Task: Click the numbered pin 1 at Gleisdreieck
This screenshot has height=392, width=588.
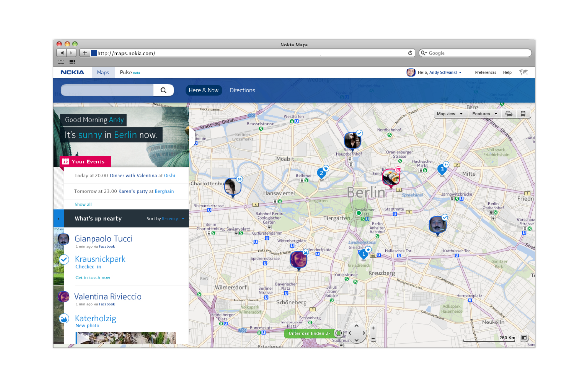Action: click(x=363, y=254)
